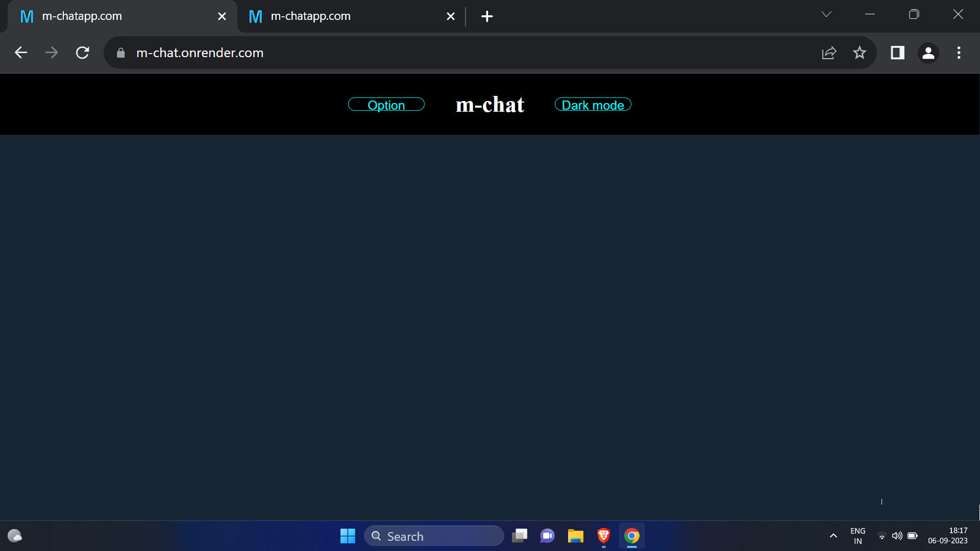Image resolution: width=980 pixels, height=551 pixels.
Task: Open Chrome's three-dot menu
Action: pyautogui.click(x=959, y=53)
